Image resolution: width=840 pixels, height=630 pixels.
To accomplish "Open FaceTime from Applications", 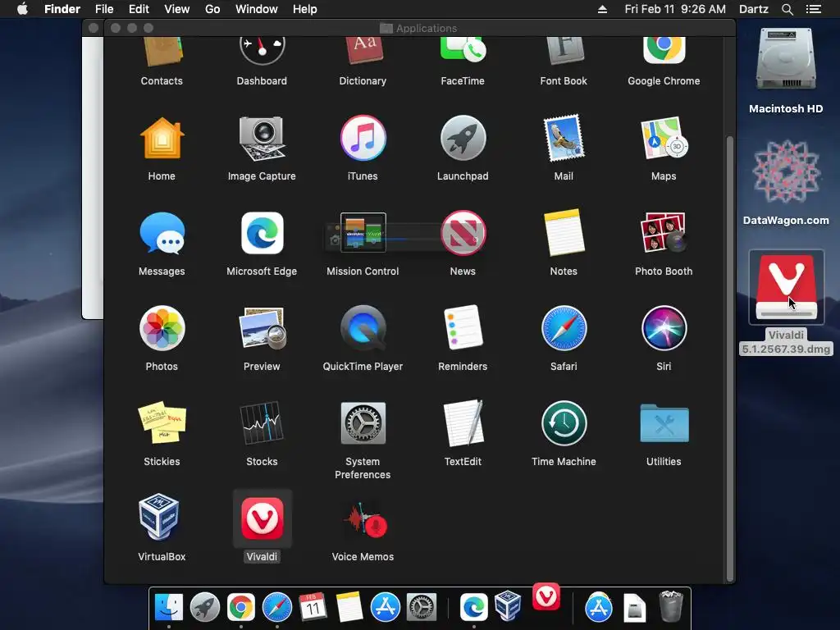I will click(463, 52).
